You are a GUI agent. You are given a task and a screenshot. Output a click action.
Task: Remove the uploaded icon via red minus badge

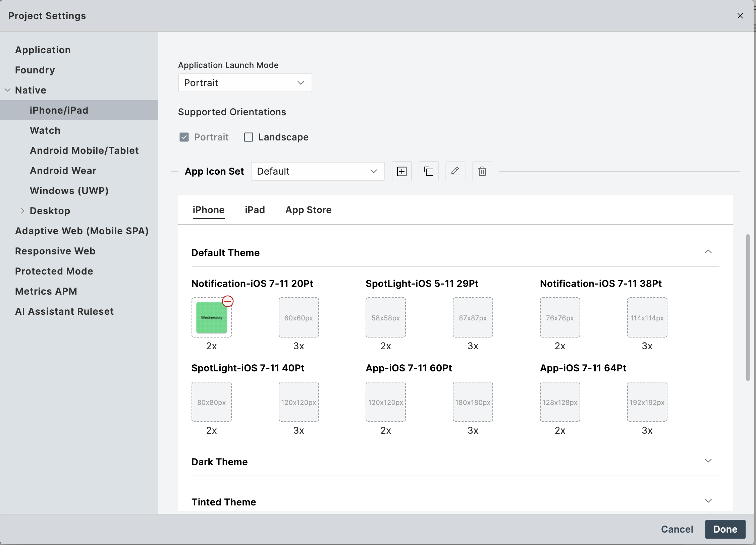tap(228, 301)
